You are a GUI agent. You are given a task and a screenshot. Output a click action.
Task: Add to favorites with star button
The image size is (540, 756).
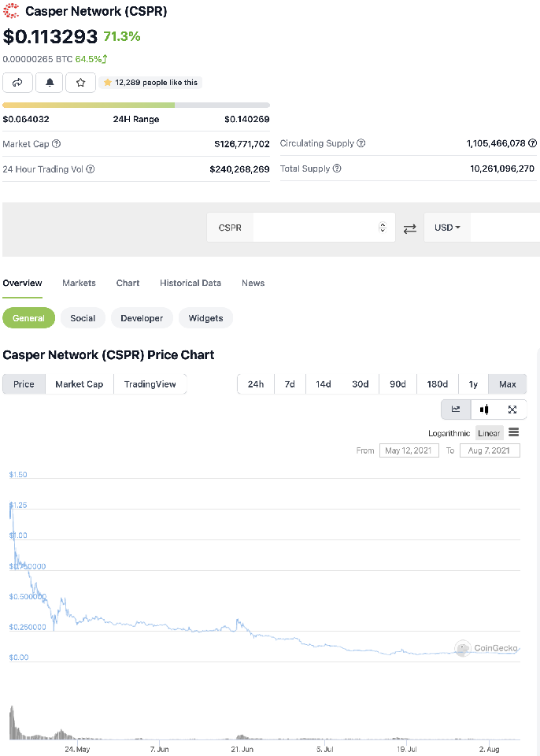point(80,83)
